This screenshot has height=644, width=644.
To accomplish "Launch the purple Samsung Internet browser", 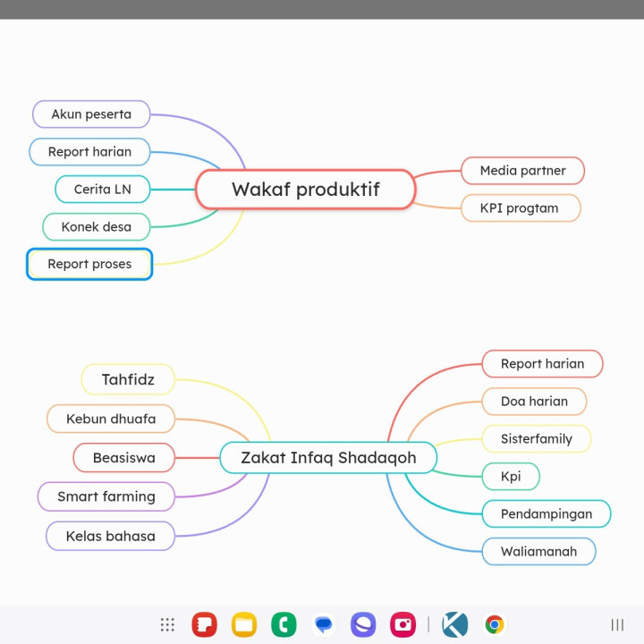I will tap(363, 624).
